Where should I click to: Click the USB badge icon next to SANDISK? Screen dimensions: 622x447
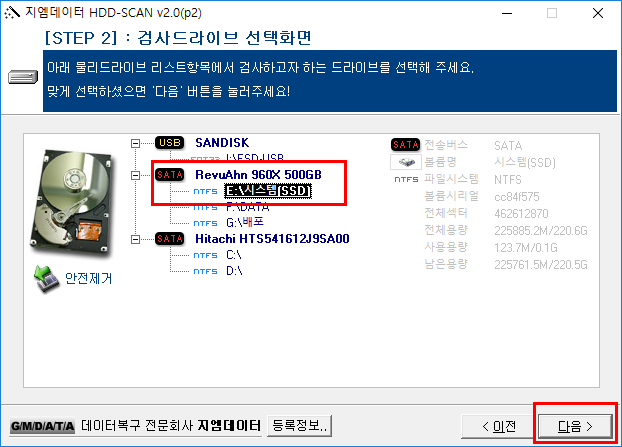pos(169,143)
